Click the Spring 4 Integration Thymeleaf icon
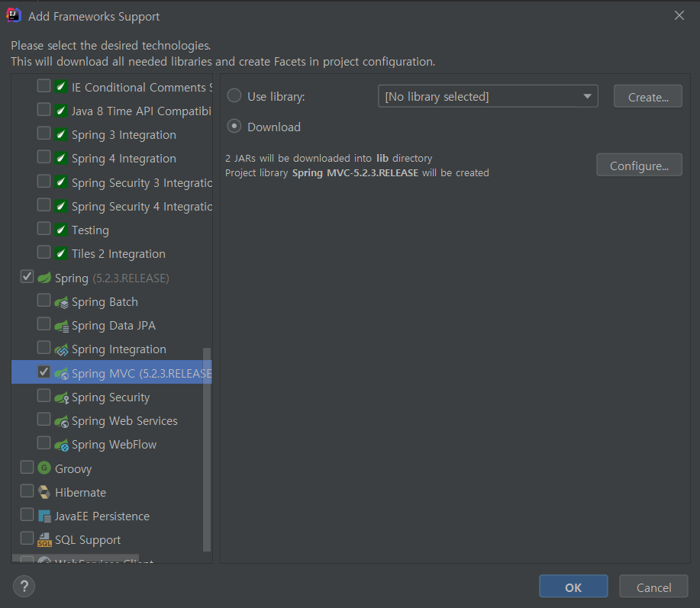The height and width of the screenshot is (608, 700). 61,158
